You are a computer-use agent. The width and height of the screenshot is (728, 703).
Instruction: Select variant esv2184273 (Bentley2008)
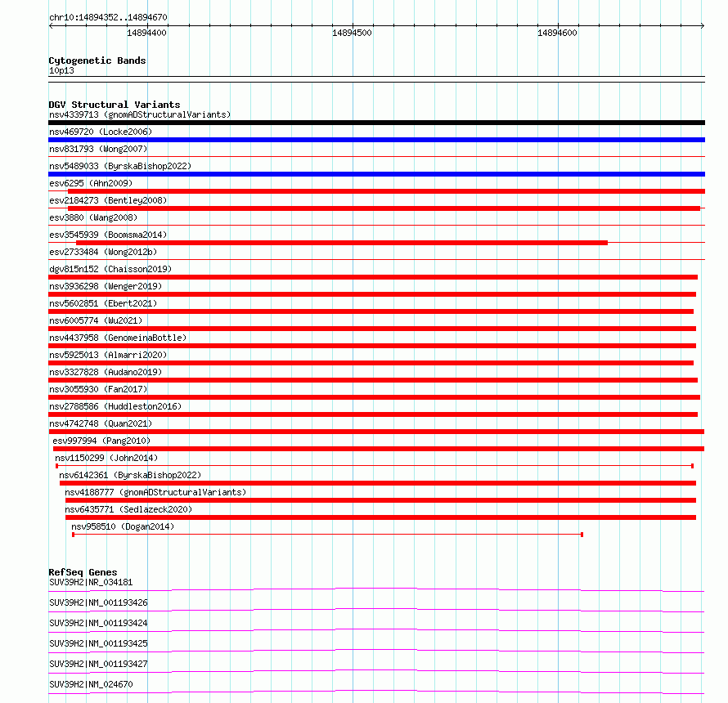(x=108, y=200)
